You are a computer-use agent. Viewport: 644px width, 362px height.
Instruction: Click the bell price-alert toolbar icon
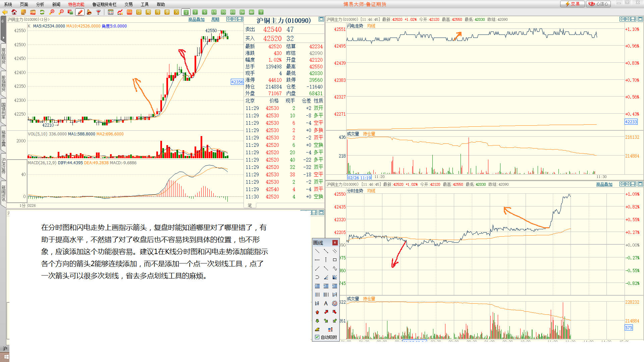coord(89,12)
